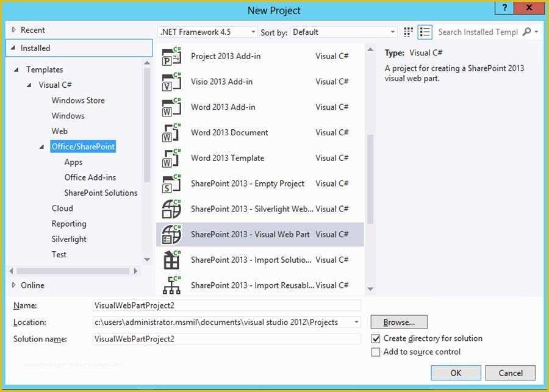The width and height of the screenshot is (549, 392).
Task: Click the 'Project 2013 Add-in' template name
Action: [226, 56]
